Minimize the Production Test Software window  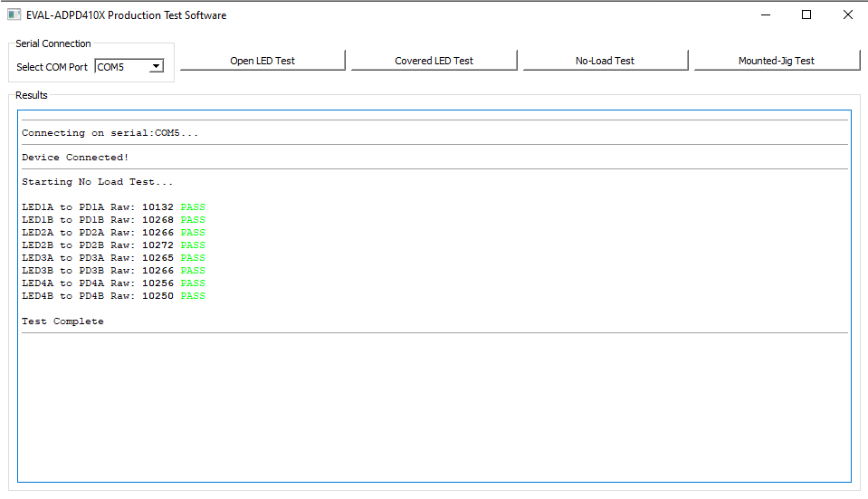pos(765,14)
